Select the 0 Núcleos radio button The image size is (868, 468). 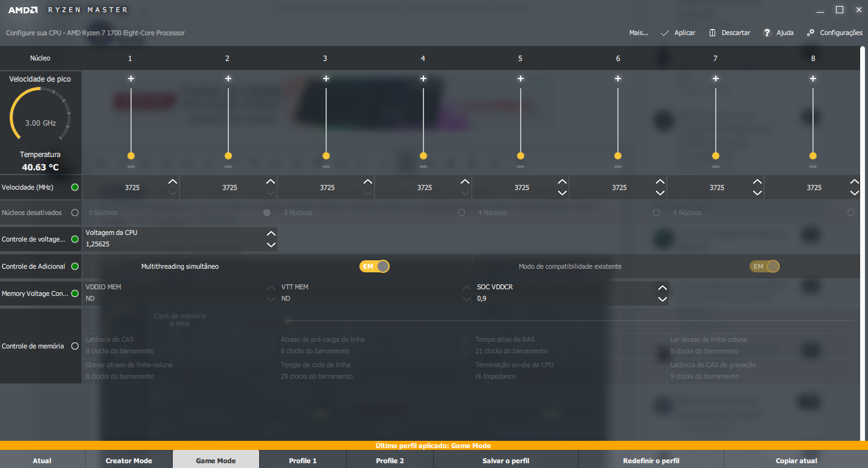267,213
